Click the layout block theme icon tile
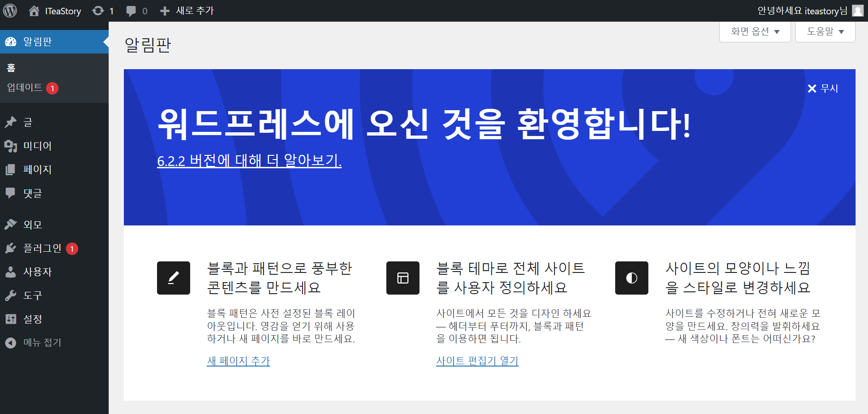This screenshot has width=868, height=414. pyautogui.click(x=403, y=278)
